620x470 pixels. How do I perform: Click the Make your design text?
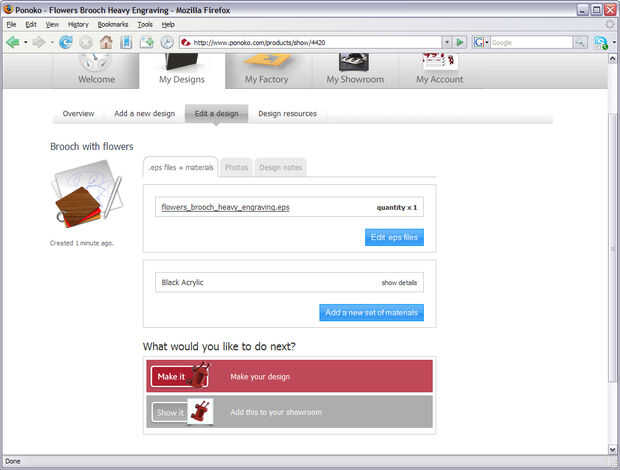pos(260,377)
